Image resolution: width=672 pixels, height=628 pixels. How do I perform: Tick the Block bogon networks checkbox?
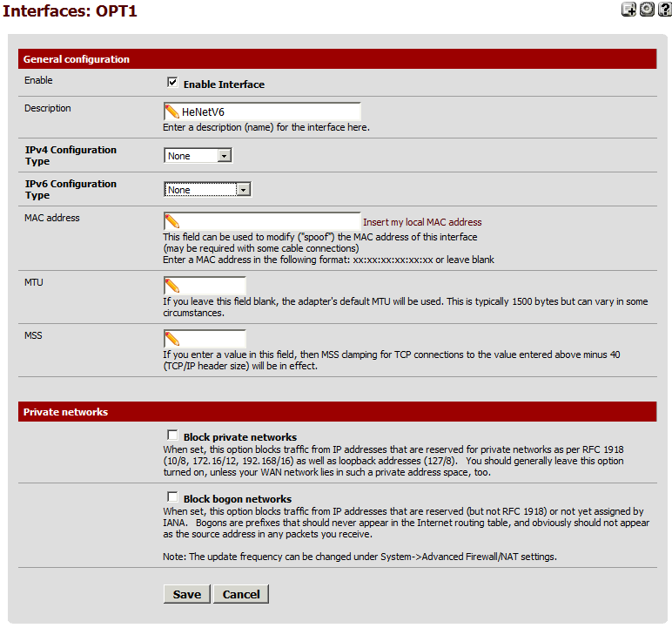(172, 497)
